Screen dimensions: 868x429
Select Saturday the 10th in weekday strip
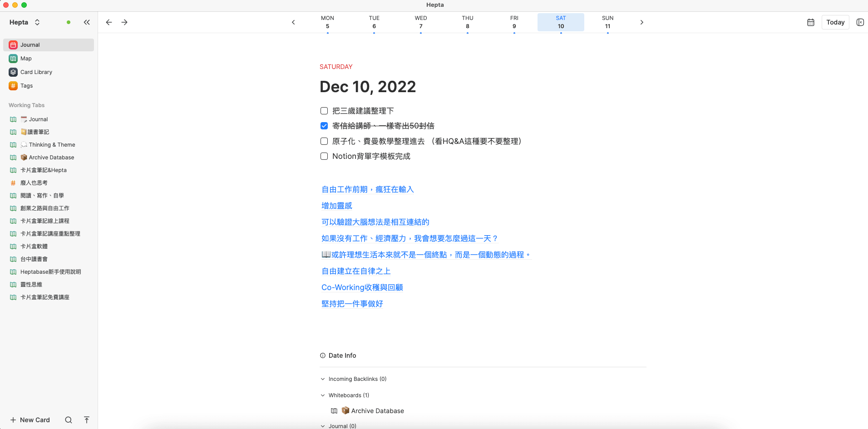pyautogui.click(x=561, y=22)
